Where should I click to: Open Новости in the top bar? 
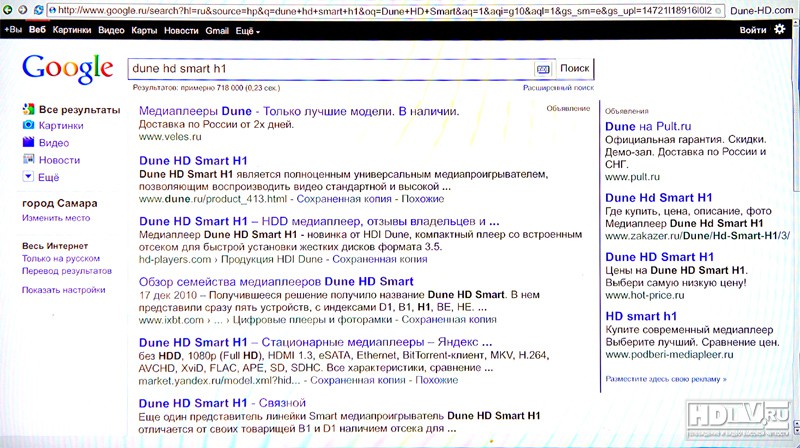pos(181,31)
